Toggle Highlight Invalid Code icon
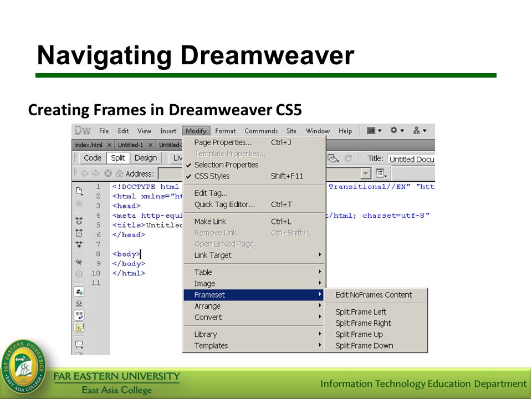 [x=79, y=303]
